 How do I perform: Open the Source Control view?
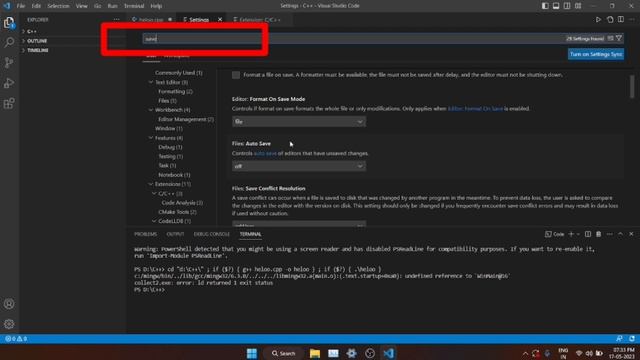coord(9,62)
